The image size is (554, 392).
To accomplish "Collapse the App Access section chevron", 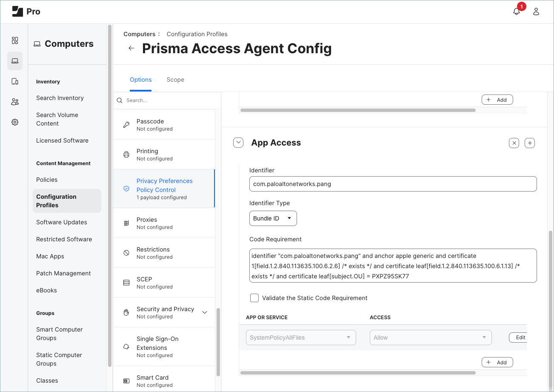I will [238, 142].
